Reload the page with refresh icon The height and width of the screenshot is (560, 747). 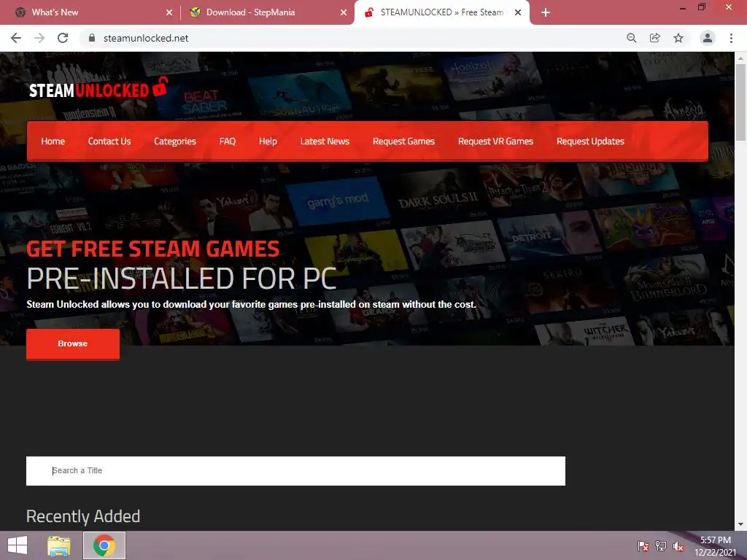63,38
